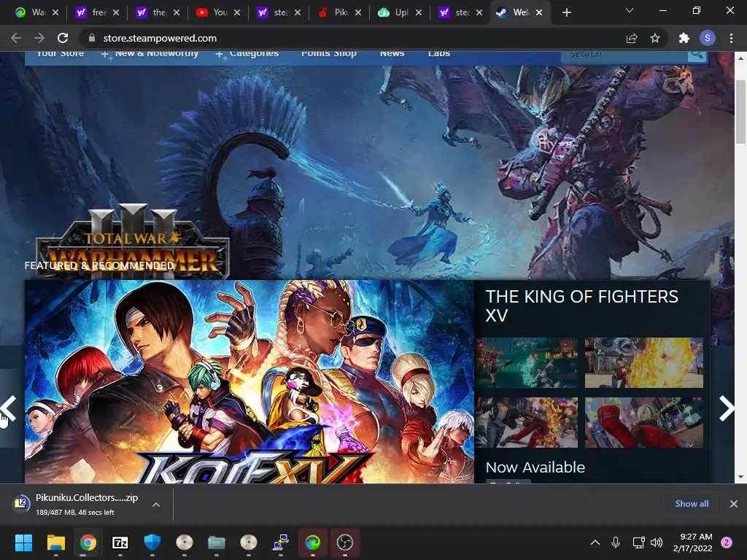Go forward in browser history
The height and width of the screenshot is (560, 747).
point(39,38)
